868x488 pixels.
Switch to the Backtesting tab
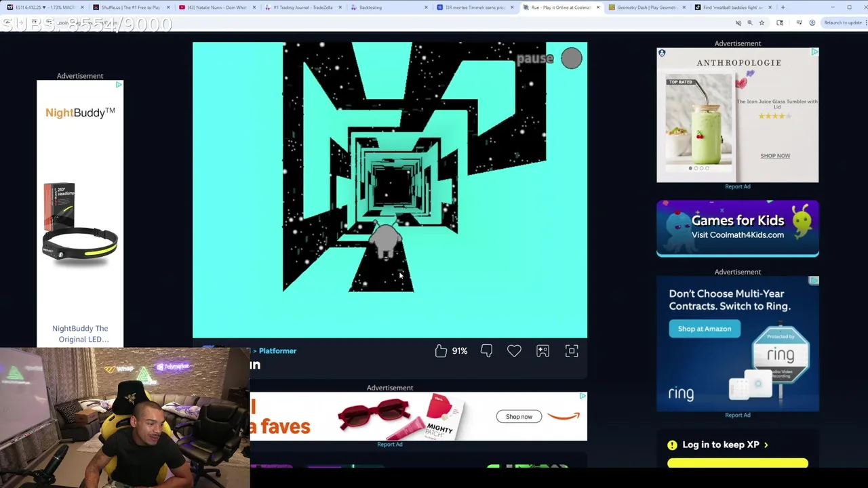[x=388, y=7]
